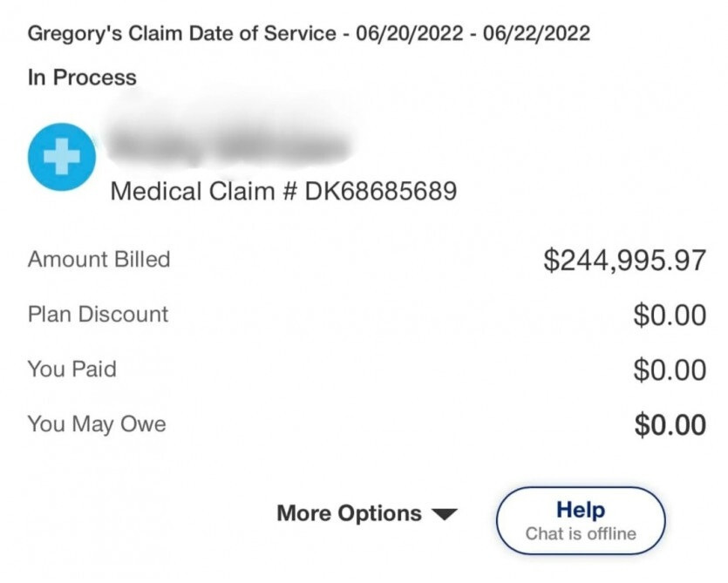Screen dimensions: 728x583
Task: Click the $244,995.97 billed amount
Action: pos(624,260)
